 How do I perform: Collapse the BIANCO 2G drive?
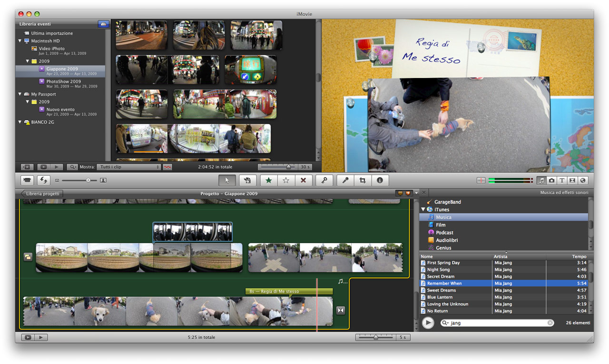click(x=20, y=122)
